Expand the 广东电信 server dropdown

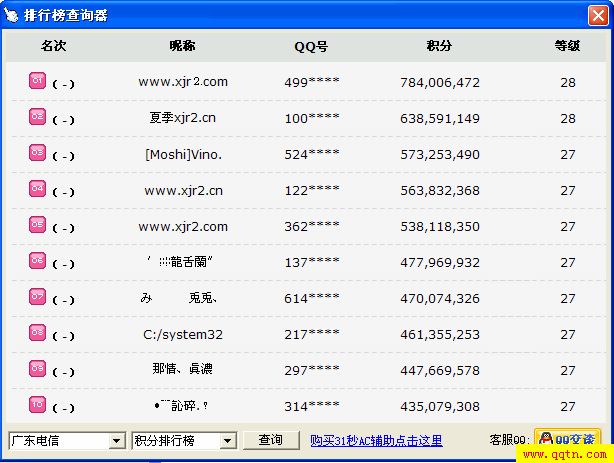(116, 441)
